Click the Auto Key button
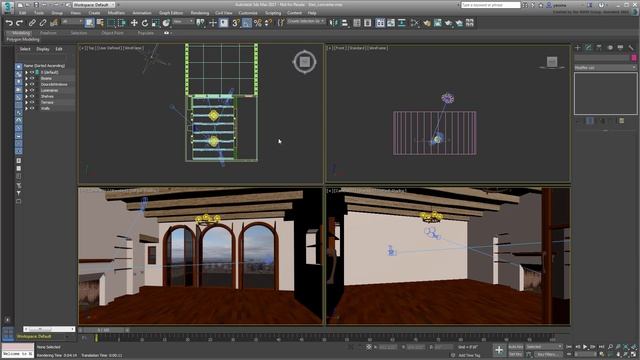Image resolution: width=640 pixels, height=360 pixels. point(516,347)
